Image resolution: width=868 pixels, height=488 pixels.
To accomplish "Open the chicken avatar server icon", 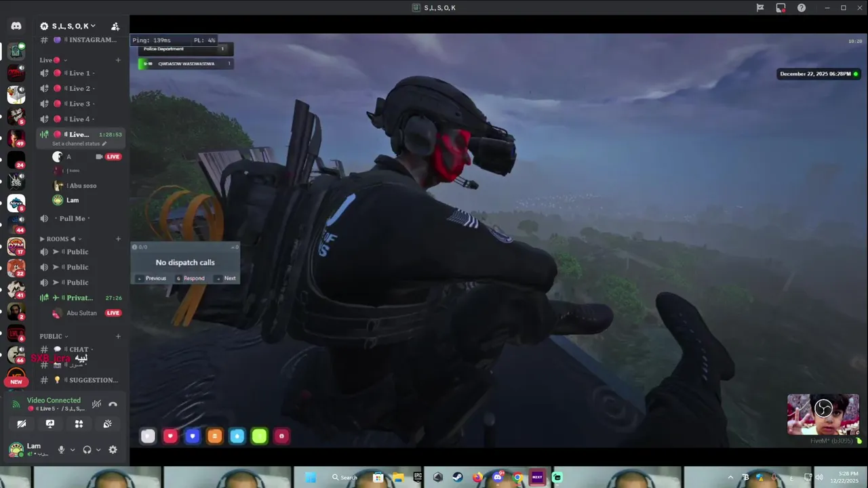I will (x=16, y=94).
